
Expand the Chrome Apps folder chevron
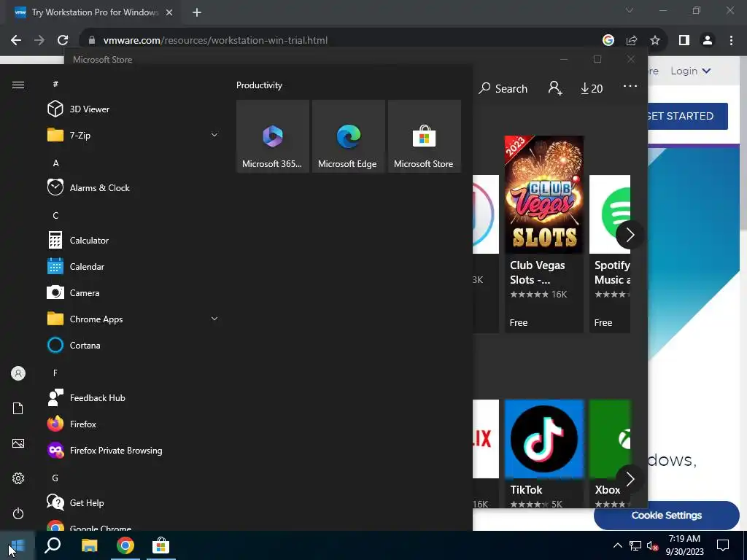214,319
